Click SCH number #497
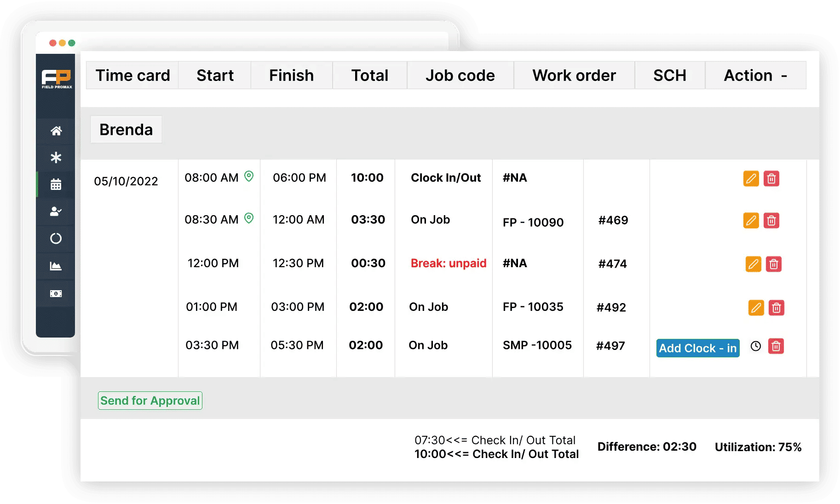Screen dimensions: 840x504 pyautogui.click(x=610, y=346)
